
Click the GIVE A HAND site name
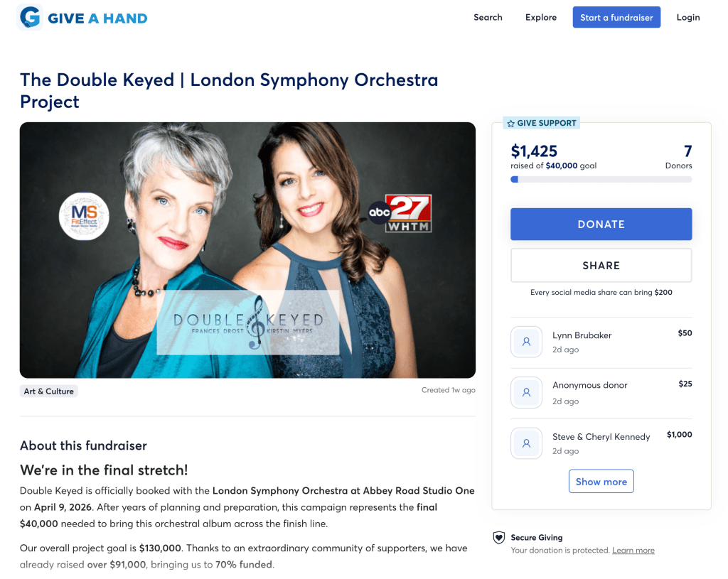click(x=97, y=18)
